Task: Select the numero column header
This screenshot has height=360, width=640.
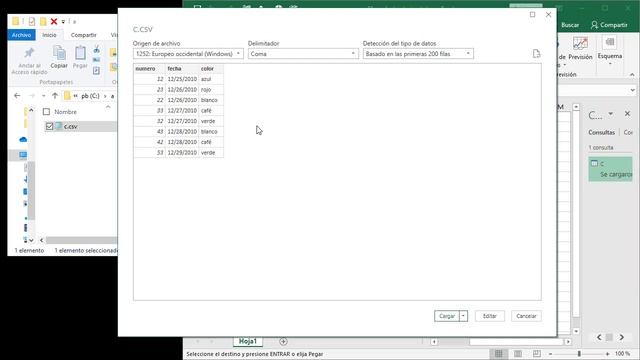Action: 149,69
